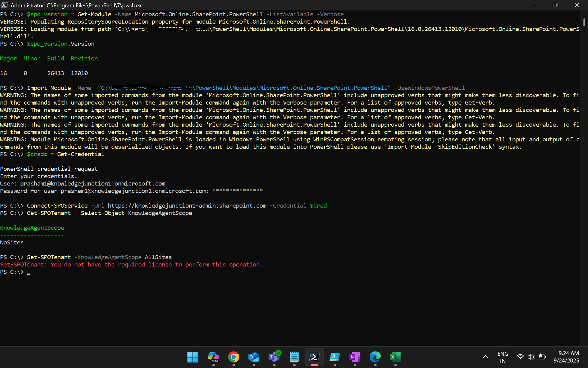The width and height of the screenshot is (588, 368).
Task: Open Microsoft Teams from the taskbar
Action: (274, 358)
